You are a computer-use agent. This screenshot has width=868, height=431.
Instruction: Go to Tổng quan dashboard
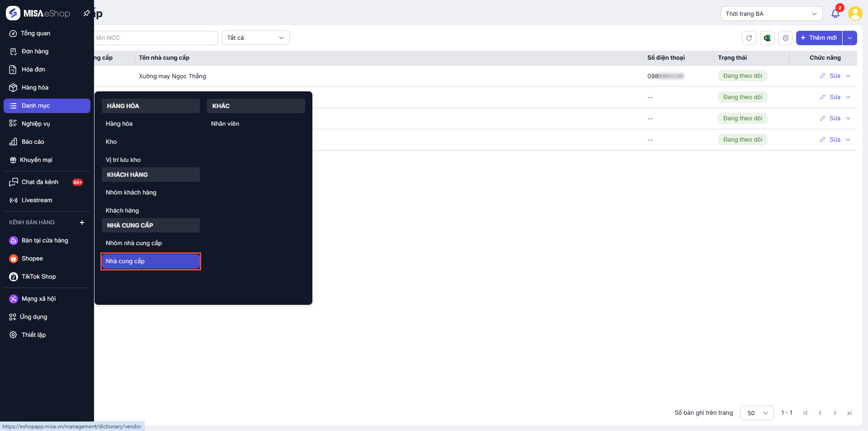pyautogui.click(x=47, y=33)
